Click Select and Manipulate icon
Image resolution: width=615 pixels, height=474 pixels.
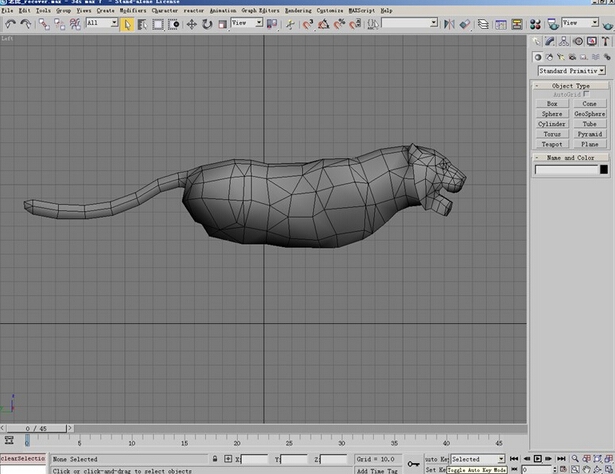[x=290, y=24]
